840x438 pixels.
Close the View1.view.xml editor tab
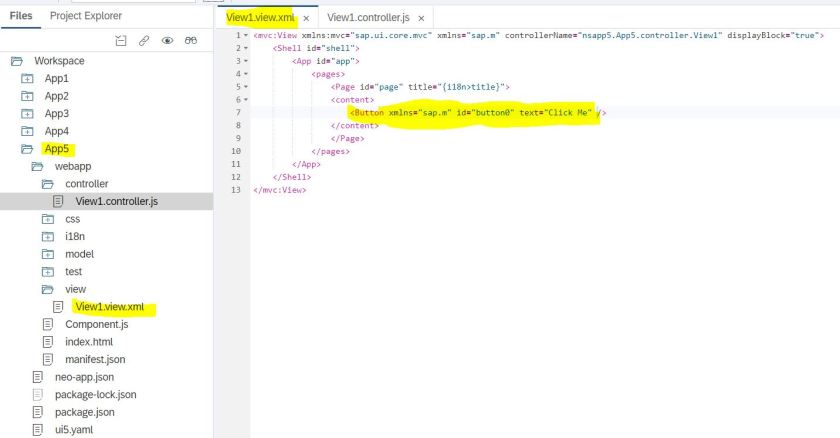(x=306, y=18)
